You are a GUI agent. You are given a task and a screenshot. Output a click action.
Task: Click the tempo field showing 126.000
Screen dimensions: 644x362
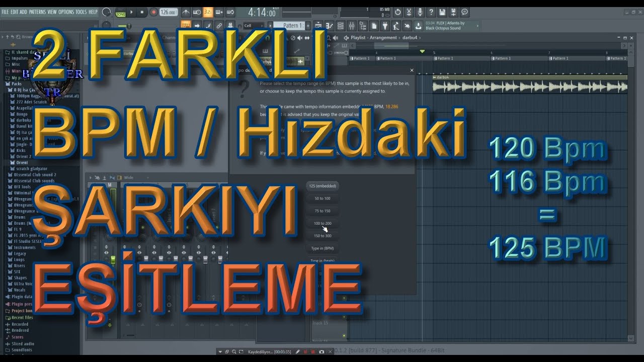(169, 12)
